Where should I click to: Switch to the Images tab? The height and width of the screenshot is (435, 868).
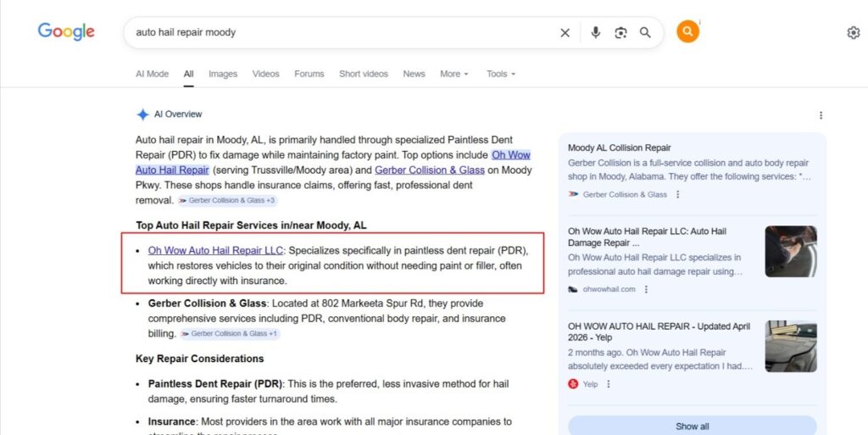tap(223, 74)
